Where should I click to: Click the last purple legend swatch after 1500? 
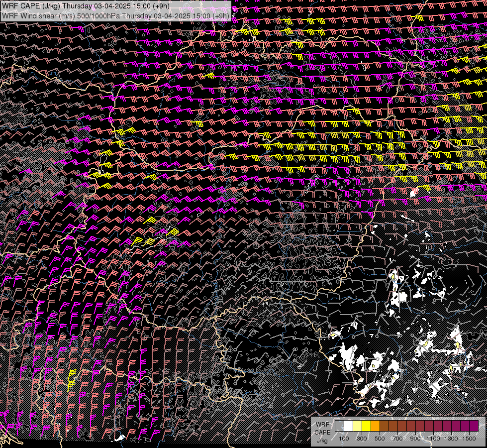[x=474, y=426]
